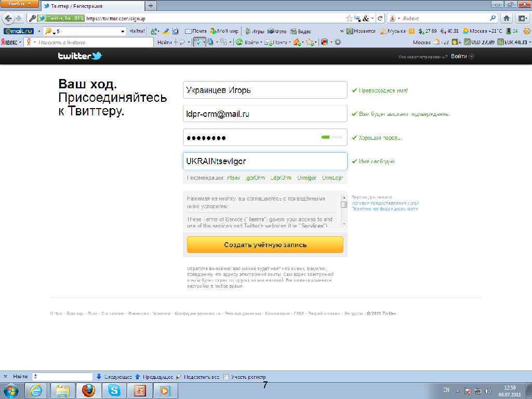Select the Твиттер / Регистрация tab

(92, 6)
